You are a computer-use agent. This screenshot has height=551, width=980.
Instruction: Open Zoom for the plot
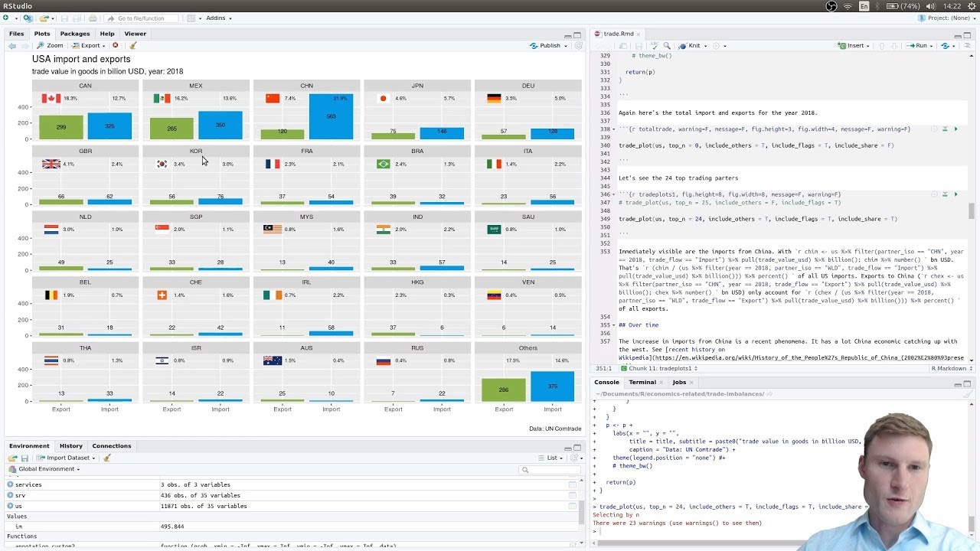pos(50,46)
